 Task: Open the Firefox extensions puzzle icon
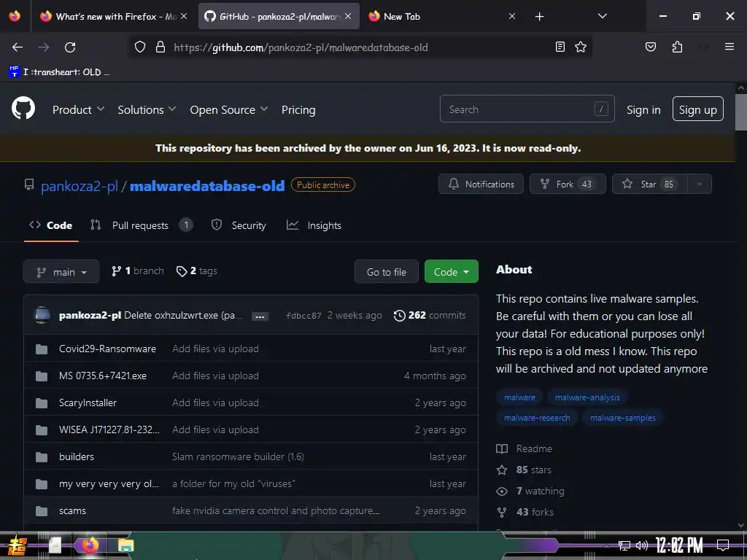[x=677, y=47]
